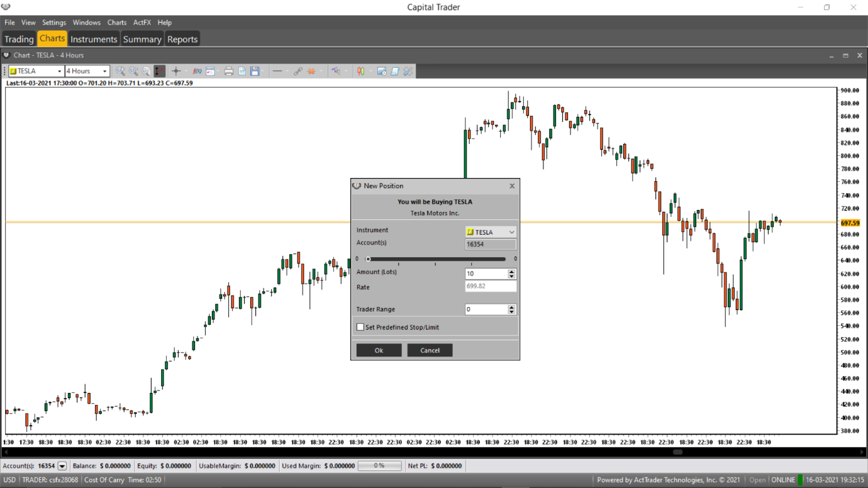Click the New Position dialog logo icon
Screen dimensions: 868x488
click(x=357, y=186)
